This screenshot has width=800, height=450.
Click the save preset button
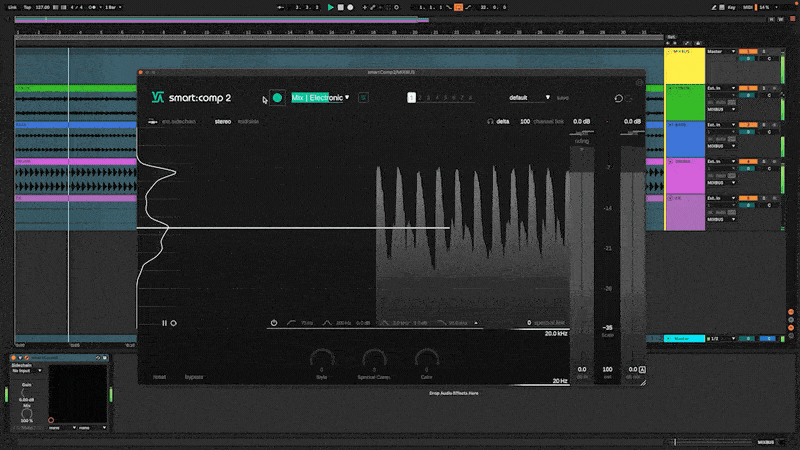pos(562,98)
